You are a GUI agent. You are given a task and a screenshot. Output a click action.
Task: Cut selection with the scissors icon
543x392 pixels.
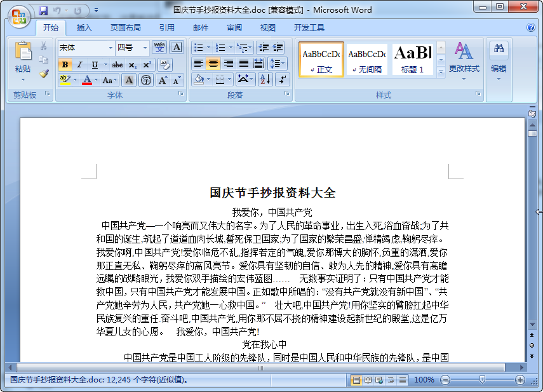click(x=44, y=46)
